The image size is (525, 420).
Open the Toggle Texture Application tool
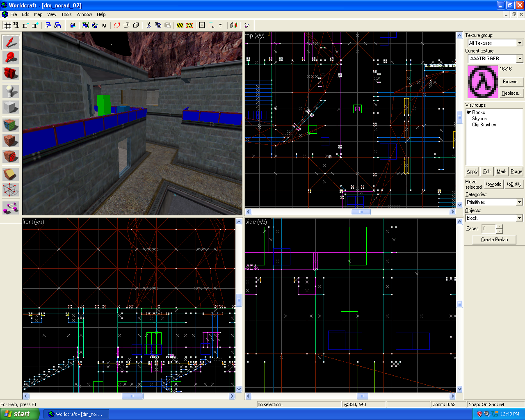pyautogui.click(x=11, y=125)
